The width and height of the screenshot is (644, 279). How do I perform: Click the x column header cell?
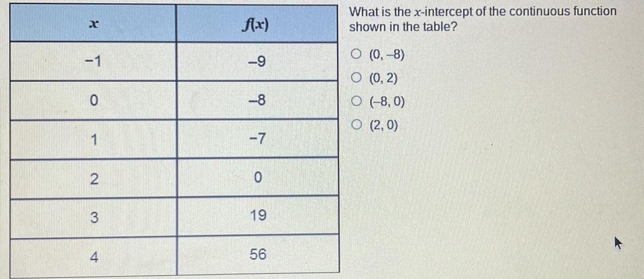click(x=93, y=24)
